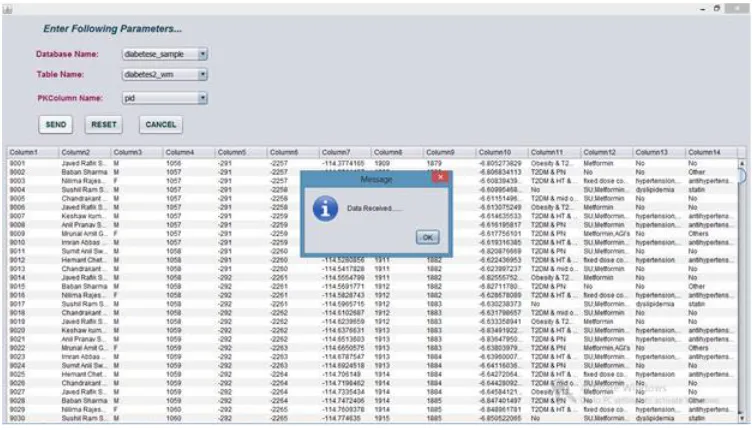
Task: Select the Column9 value 1879 in row 9001
Action: pyautogui.click(x=450, y=163)
